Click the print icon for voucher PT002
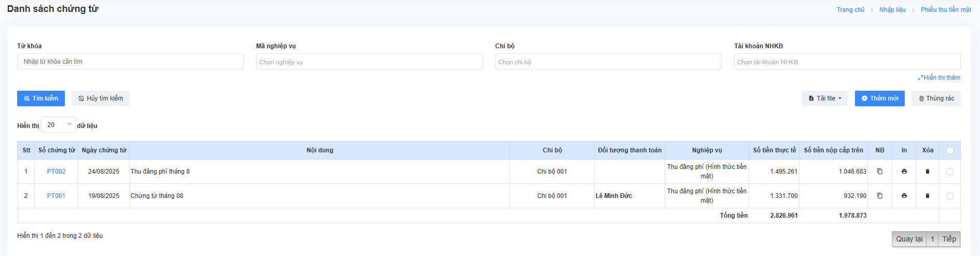The height and width of the screenshot is (256, 980). [904, 172]
